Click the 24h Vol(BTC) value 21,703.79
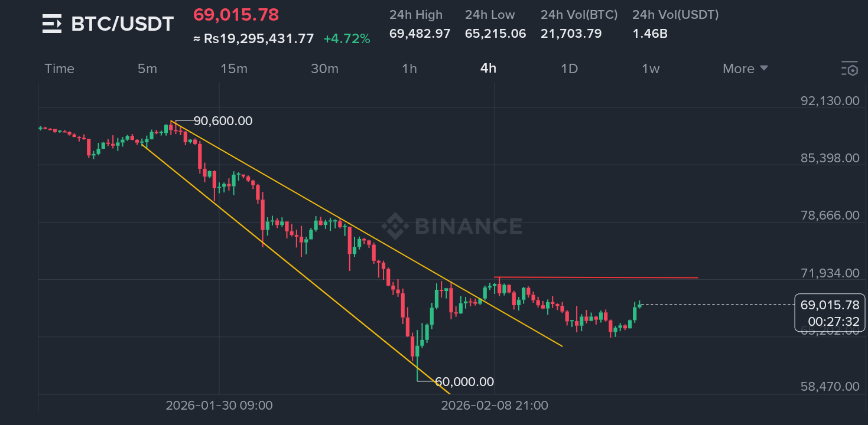 571,34
